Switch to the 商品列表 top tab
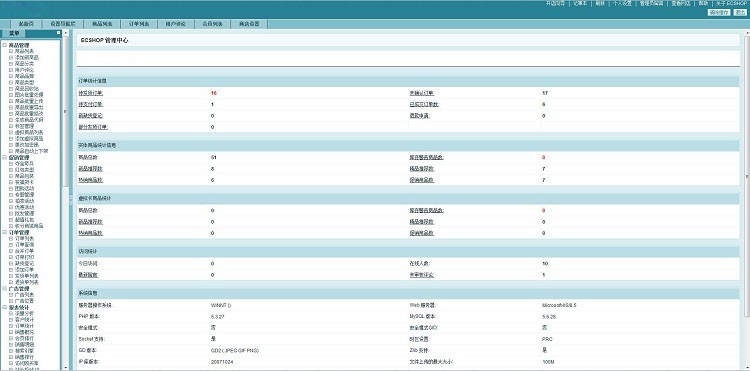This screenshot has height=371, width=750. click(x=102, y=24)
